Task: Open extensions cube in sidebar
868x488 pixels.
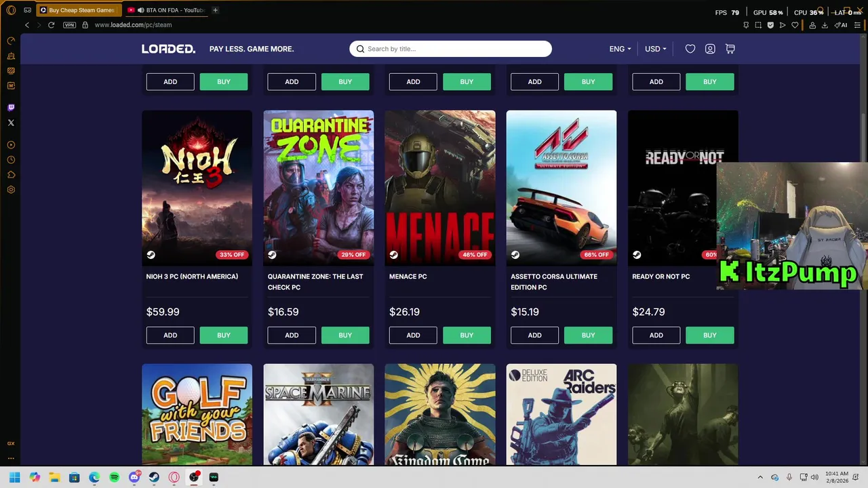Action: (11, 175)
